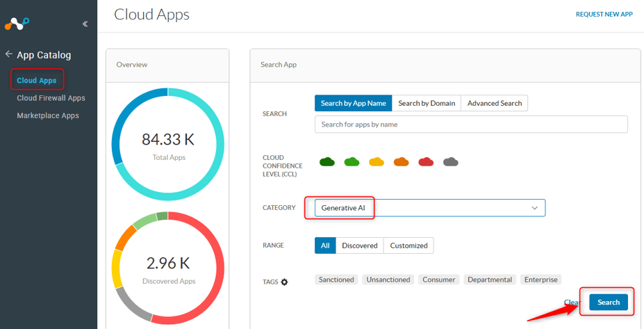644x329 pixels.
Task: Open the Cloud Apps sidebar item
Action: (37, 80)
